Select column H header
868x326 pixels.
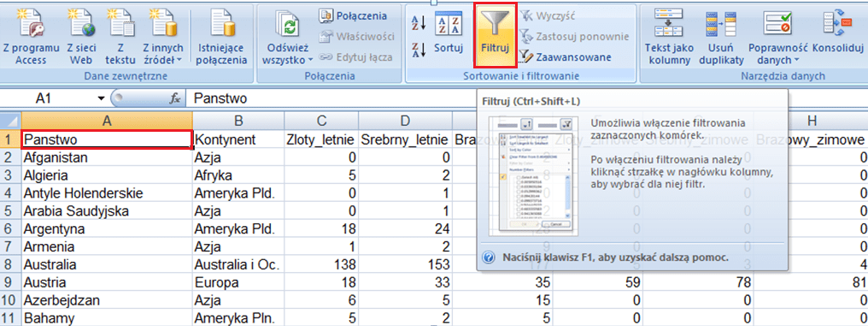[x=811, y=121]
